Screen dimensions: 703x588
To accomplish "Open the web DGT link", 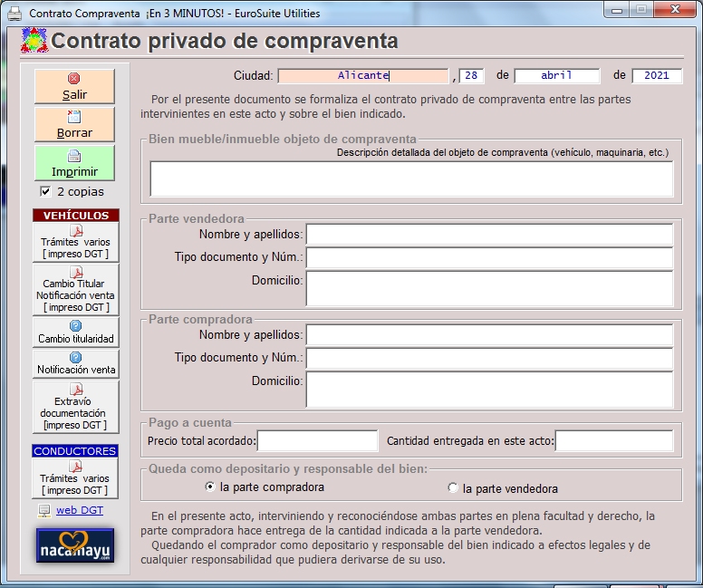I will pyautogui.click(x=80, y=510).
